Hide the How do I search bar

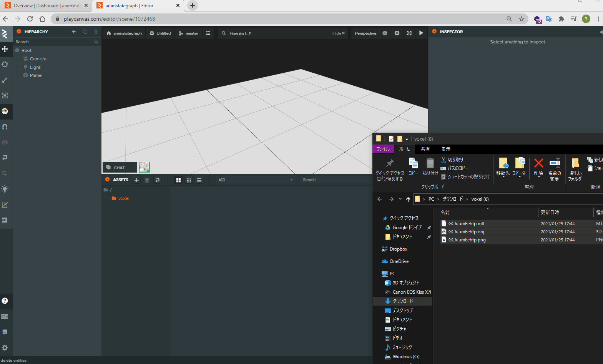pos(338,33)
